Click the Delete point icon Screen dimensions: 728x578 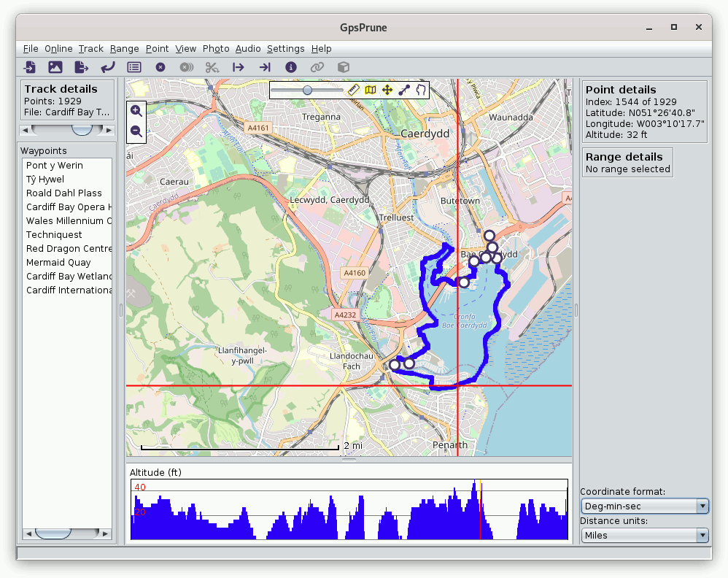click(x=160, y=67)
